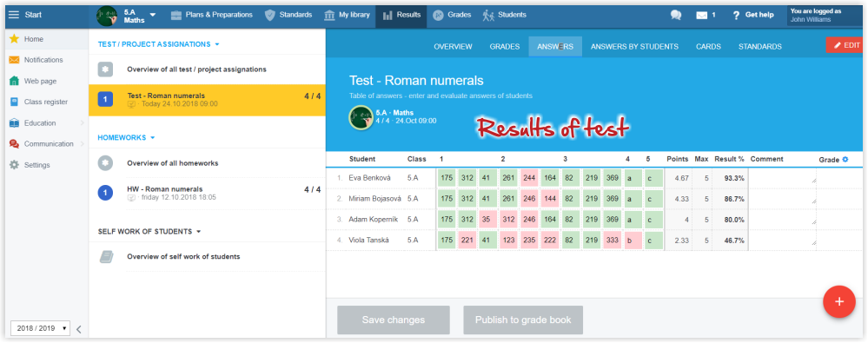This screenshot has width=868, height=343.
Task: Select the Test - Roman numerals assignment
Action: coord(207,100)
